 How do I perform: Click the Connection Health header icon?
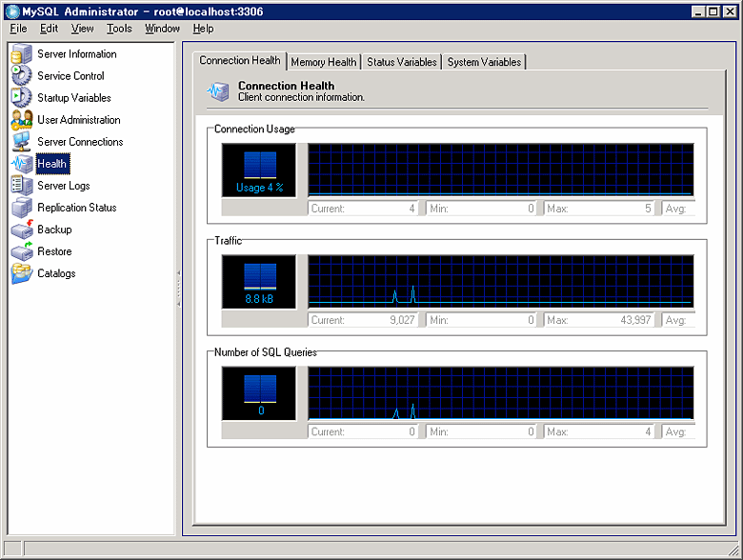coord(218,91)
